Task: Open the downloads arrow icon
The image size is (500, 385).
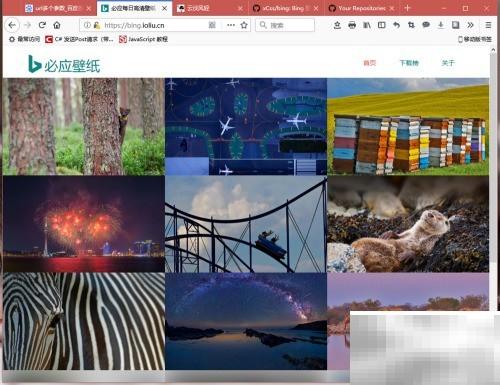Action: 441,25
